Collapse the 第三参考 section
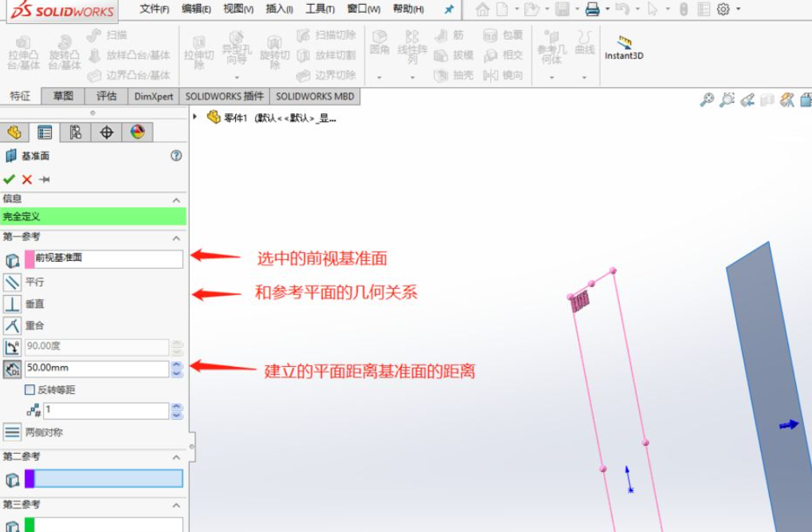The width and height of the screenshot is (812, 532). [176, 505]
